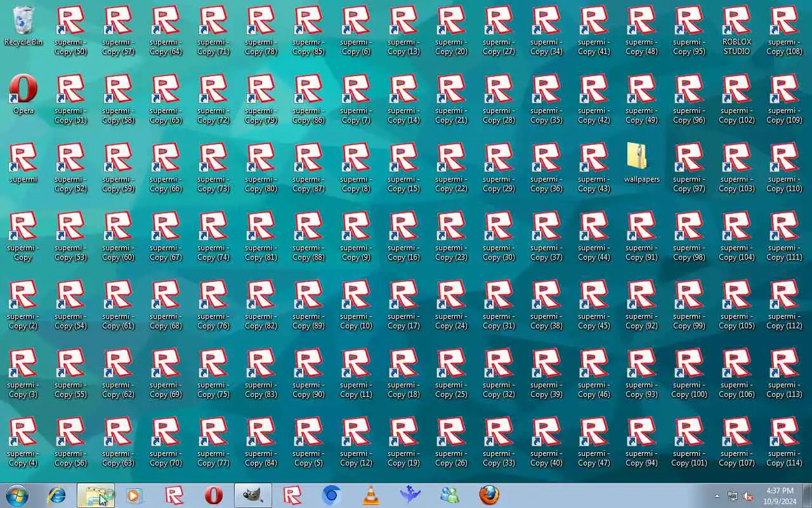
Task: Select supermi - Copy (12) shortcut
Action: tap(357, 442)
